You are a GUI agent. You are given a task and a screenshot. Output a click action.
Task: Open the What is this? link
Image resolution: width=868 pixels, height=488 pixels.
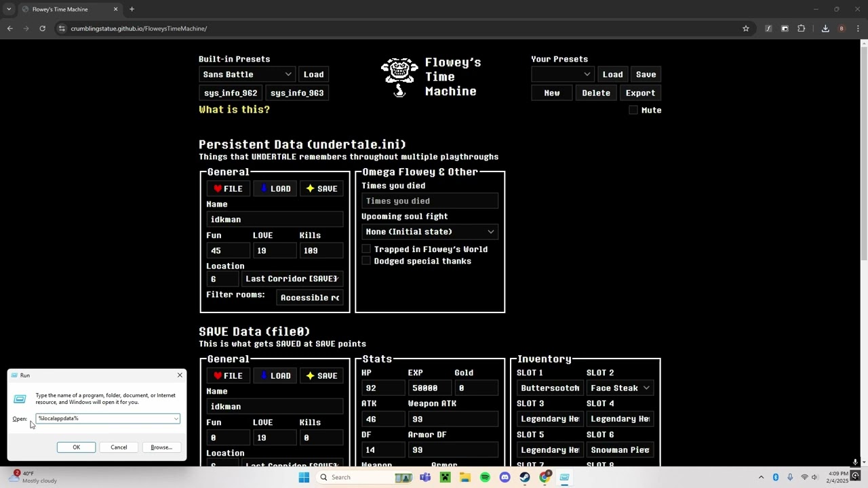point(234,110)
